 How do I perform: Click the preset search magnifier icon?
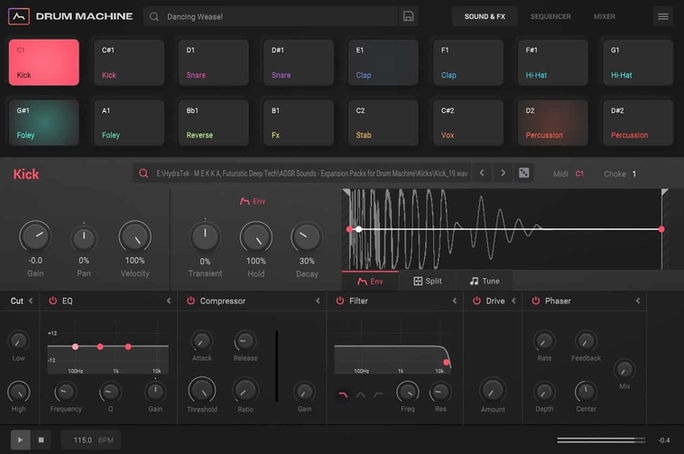(x=154, y=17)
